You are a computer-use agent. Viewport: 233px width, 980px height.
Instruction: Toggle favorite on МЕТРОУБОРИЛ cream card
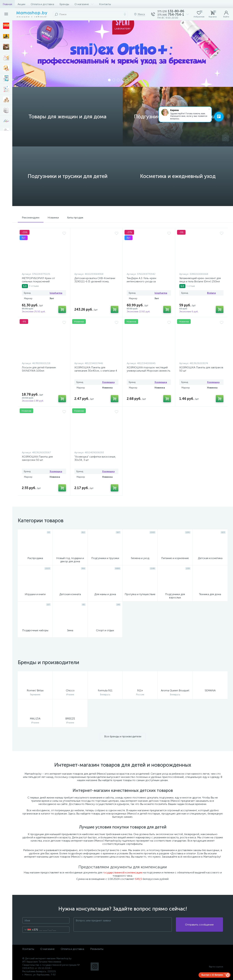click(64, 233)
